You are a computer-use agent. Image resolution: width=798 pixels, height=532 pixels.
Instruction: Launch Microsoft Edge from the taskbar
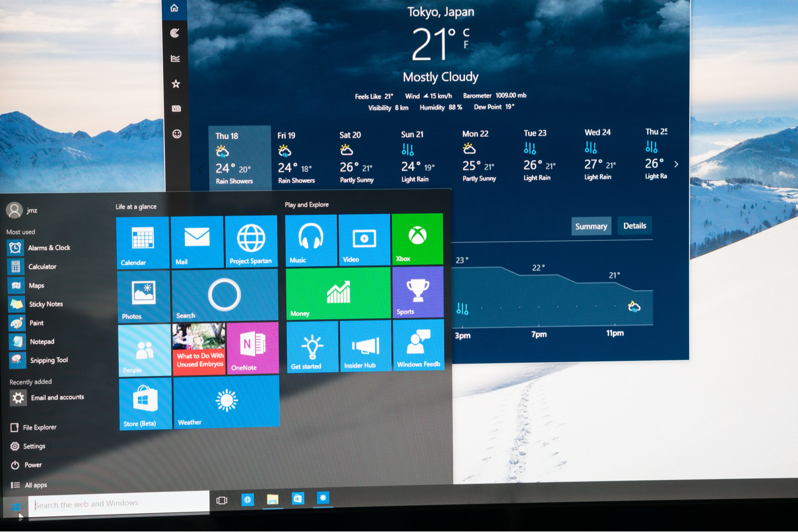(x=247, y=500)
